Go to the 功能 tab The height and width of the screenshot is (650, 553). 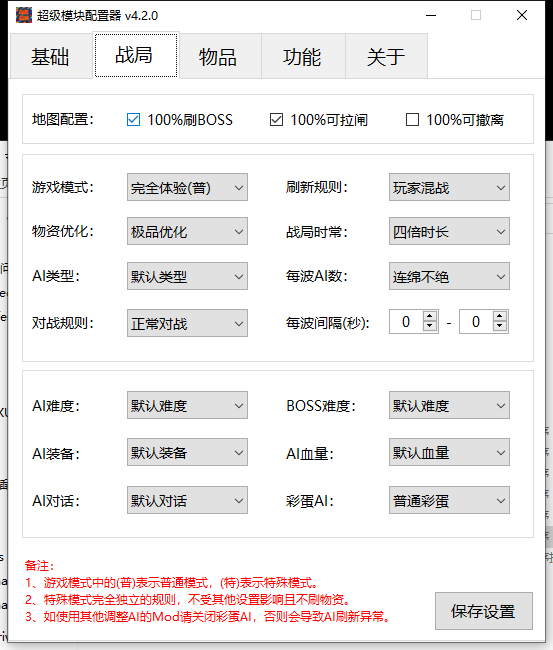[303, 56]
